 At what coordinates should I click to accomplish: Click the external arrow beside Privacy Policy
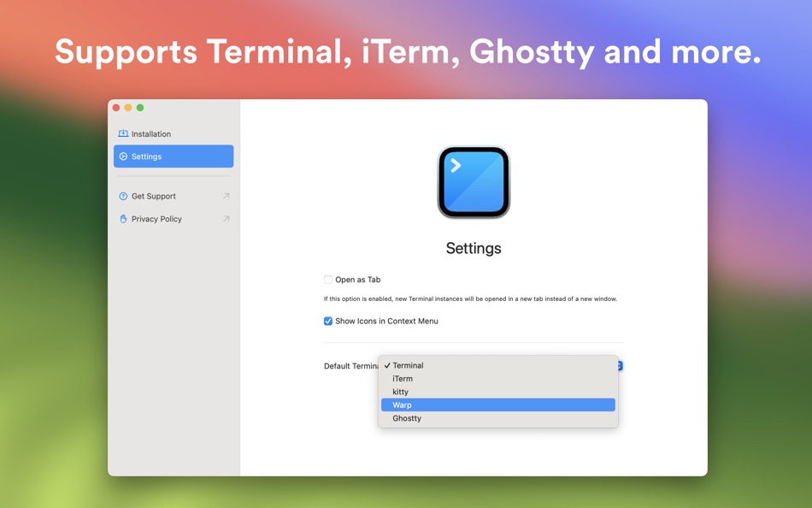[226, 219]
